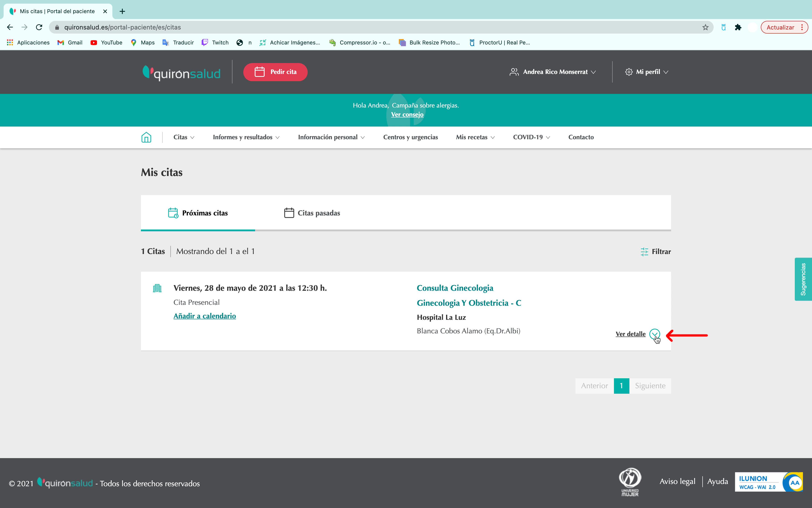
Task: Click Ginecologia Y Obstetricia - C text
Action: 469,303
